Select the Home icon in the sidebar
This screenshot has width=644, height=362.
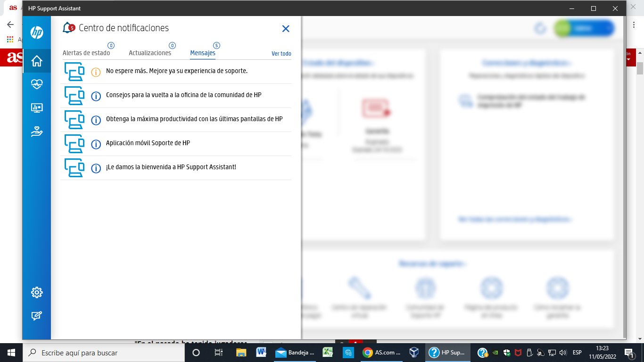coord(37,61)
